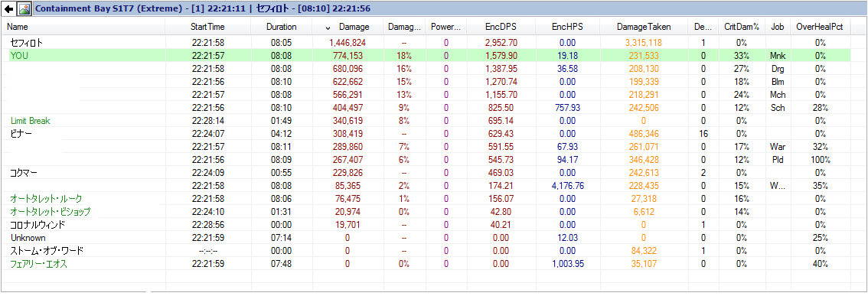The height and width of the screenshot is (296, 868).
Task: Select the オートタレット・ルーク row
Action: point(429,198)
